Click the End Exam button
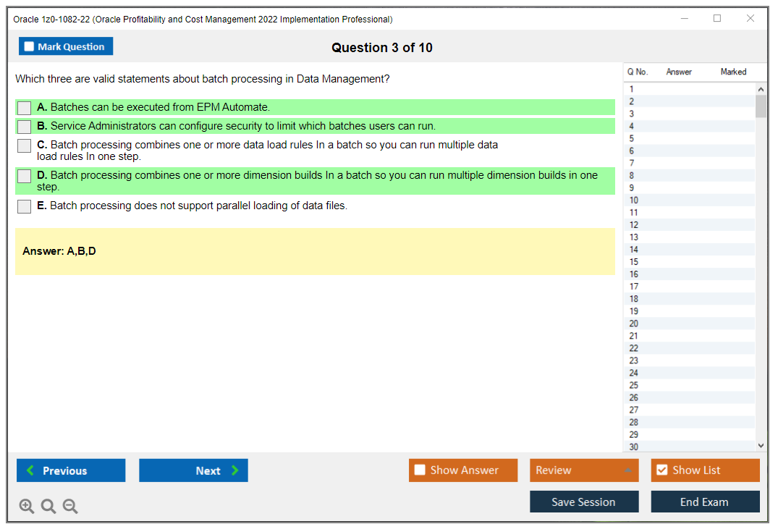778x532 pixels. coord(705,501)
